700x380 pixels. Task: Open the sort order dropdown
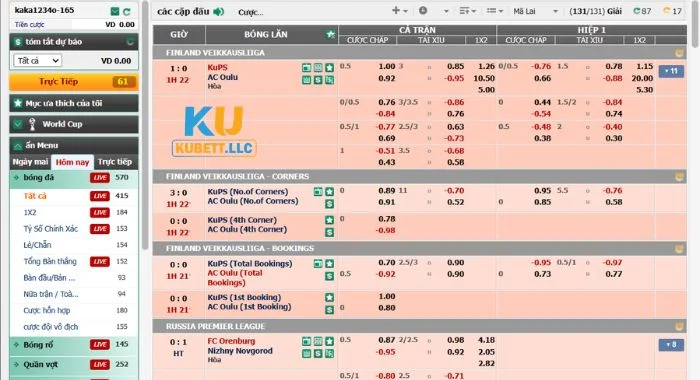(467, 10)
